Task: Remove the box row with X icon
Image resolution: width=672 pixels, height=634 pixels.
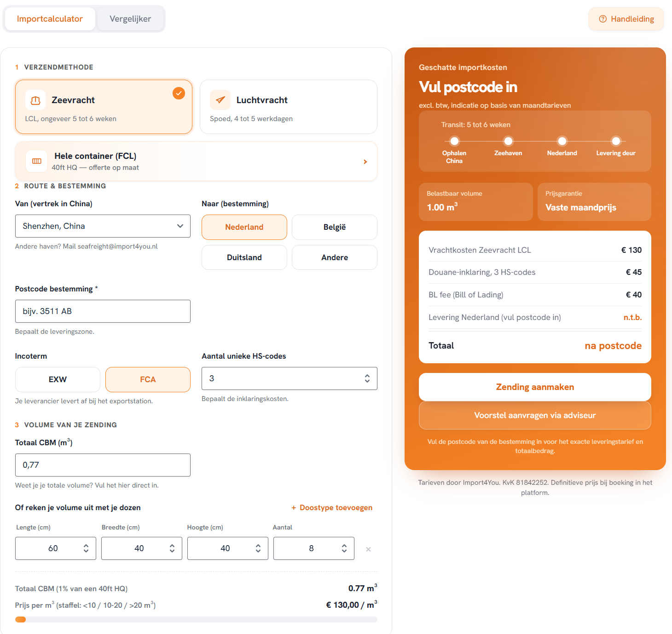Action: click(x=368, y=549)
